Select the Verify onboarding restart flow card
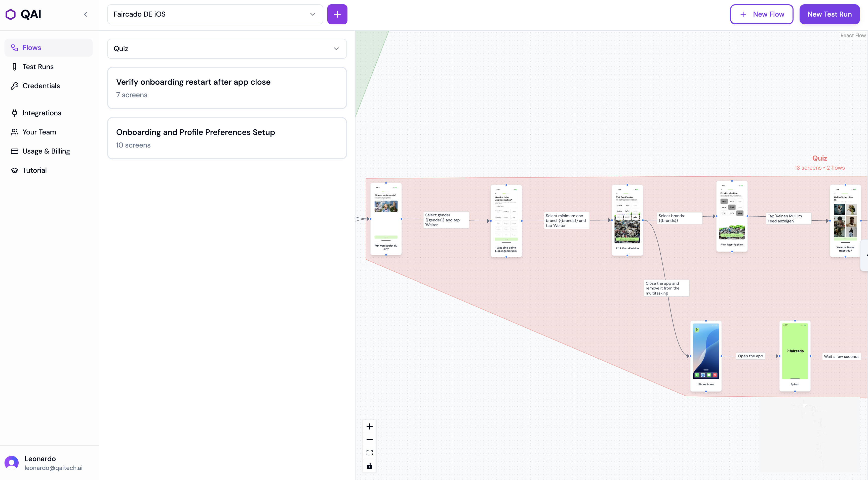The height and width of the screenshot is (480, 868). tap(227, 88)
